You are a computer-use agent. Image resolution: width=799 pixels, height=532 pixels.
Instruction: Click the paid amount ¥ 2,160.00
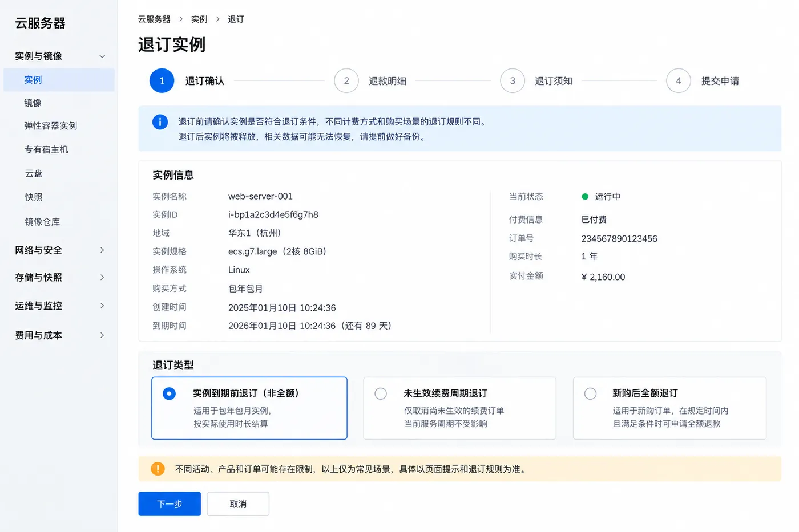[603, 277]
